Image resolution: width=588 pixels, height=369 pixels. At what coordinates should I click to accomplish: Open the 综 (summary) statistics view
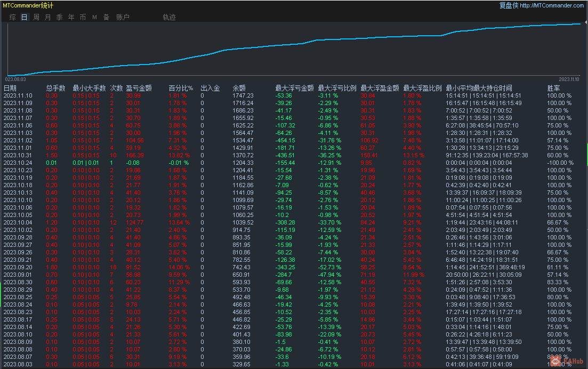[x=12, y=17]
